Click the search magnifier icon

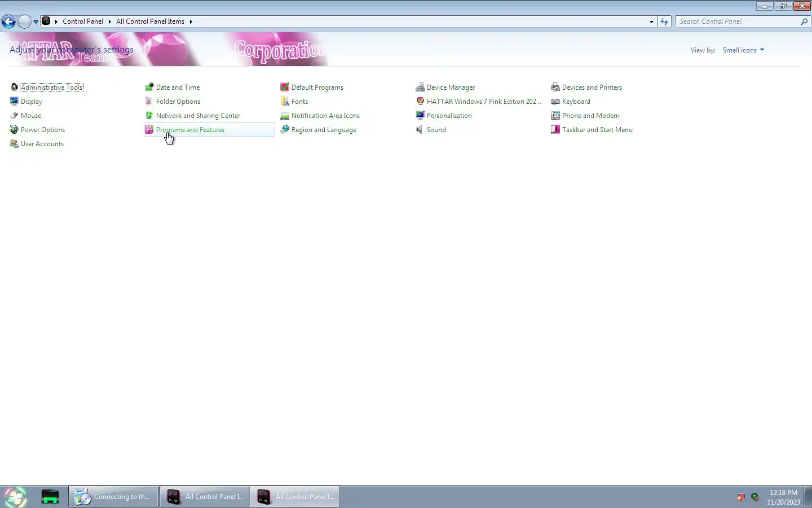coord(804,21)
